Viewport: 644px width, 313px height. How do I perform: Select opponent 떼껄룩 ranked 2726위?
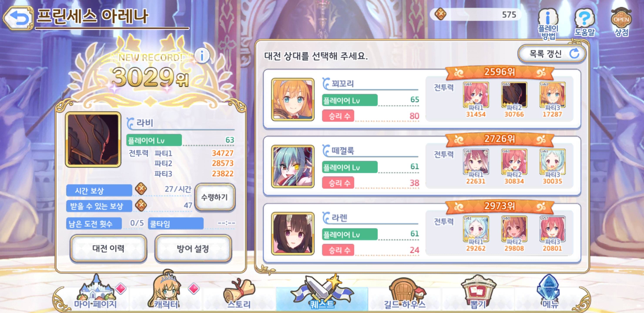coord(422,166)
